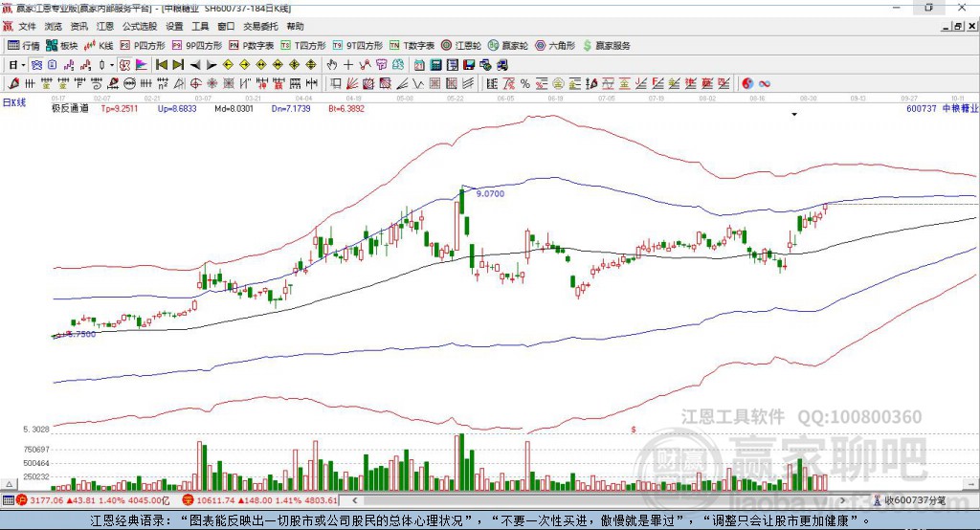Open the 交易委托 menu

tap(260, 26)
